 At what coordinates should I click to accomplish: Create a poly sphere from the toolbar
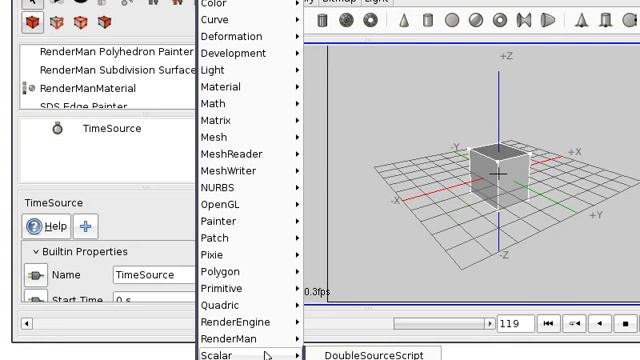coord(346,20)
